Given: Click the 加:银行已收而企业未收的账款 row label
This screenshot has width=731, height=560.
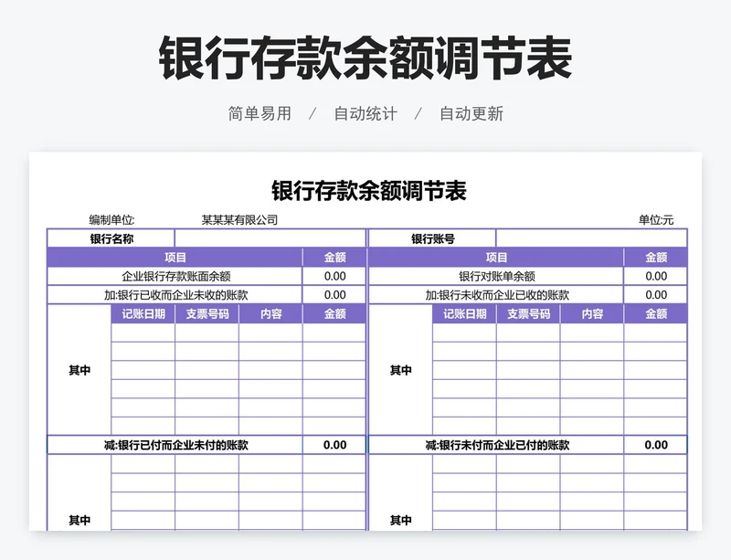Looking at the screenshot, I should coord(175,295).
